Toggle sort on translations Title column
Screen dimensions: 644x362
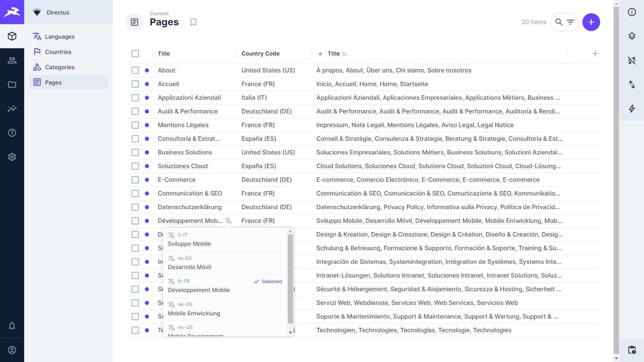pyautogui.click(x=345, y=53)
